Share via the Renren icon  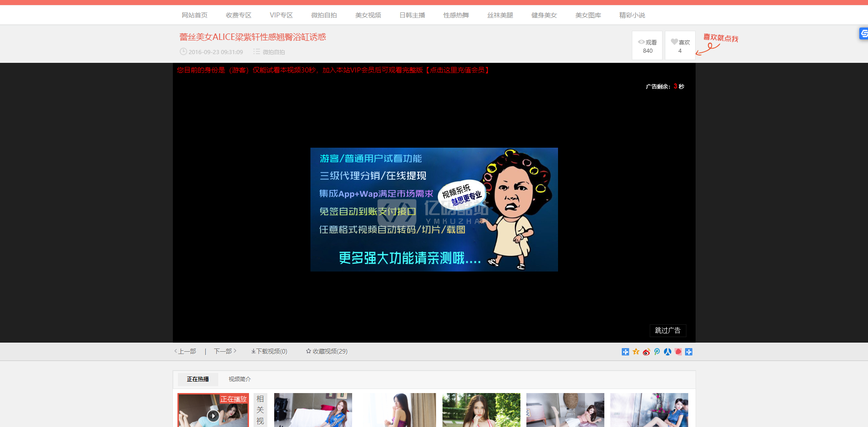tap(668, 352)
